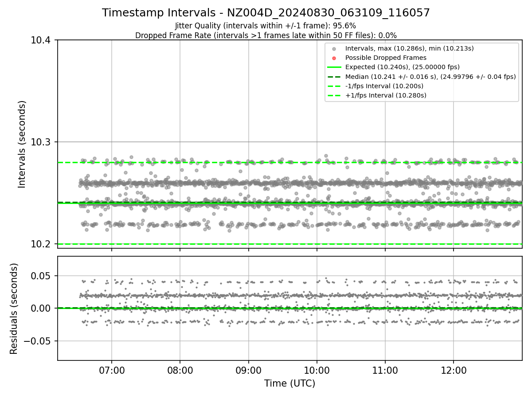Click legend entry "-1/fps Interval (10.200s)"
This screenshot has height=399, width=532.
[384, 86]
